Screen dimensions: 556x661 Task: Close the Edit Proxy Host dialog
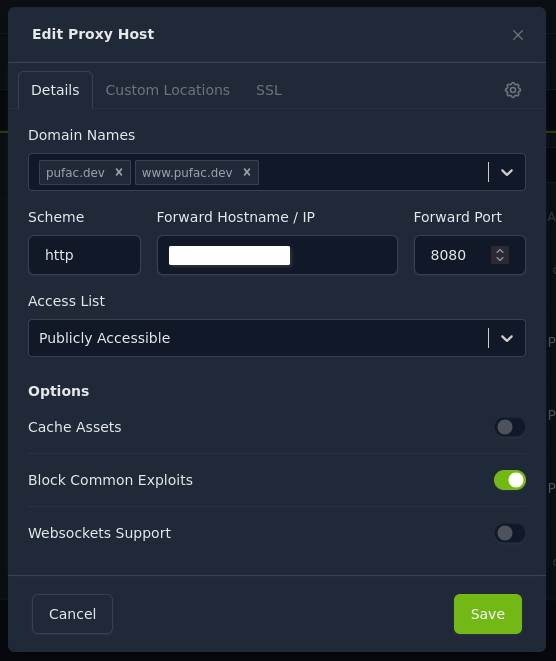[518, 35]
